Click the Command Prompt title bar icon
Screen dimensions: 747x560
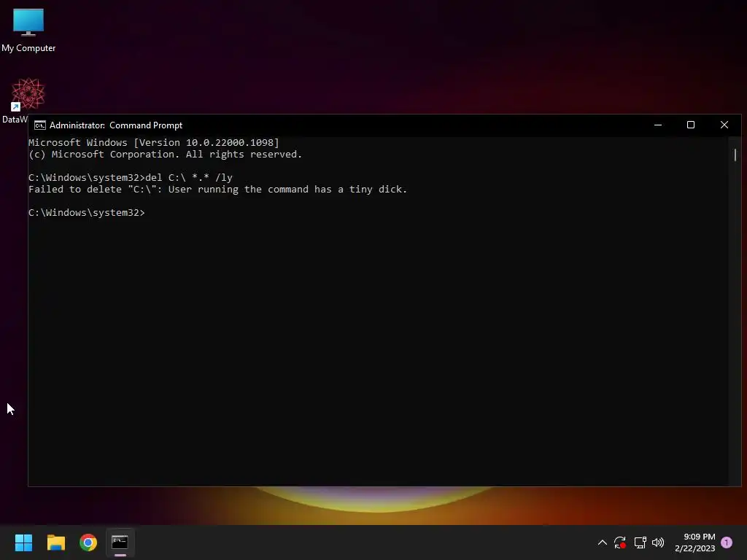[40, 125]
